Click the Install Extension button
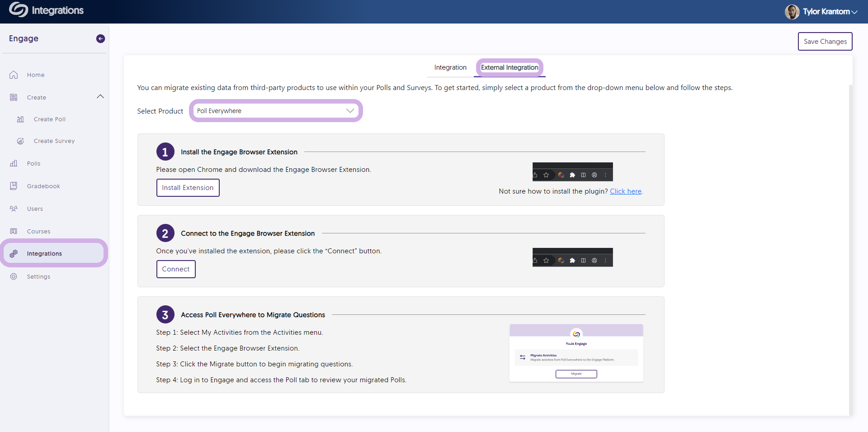The height and width of the screenshot is (432, 868). click(x=188, y=188)
